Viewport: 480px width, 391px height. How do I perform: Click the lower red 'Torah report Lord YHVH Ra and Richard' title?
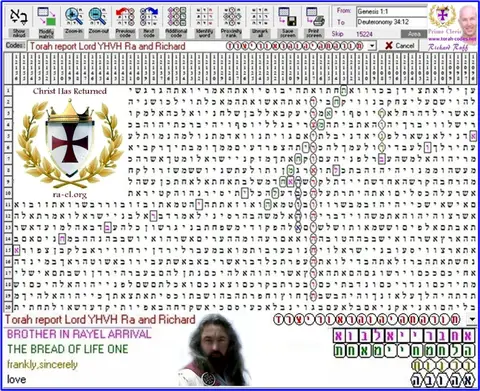(x=100, y=320)
